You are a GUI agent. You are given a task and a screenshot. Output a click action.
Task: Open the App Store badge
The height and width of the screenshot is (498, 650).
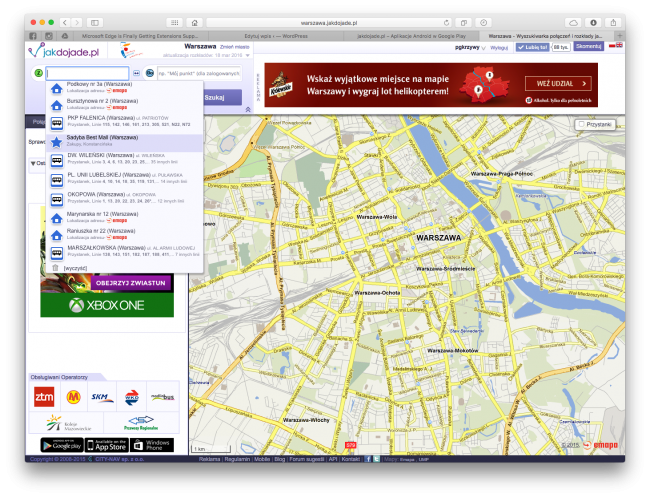[x=107, y=445]
